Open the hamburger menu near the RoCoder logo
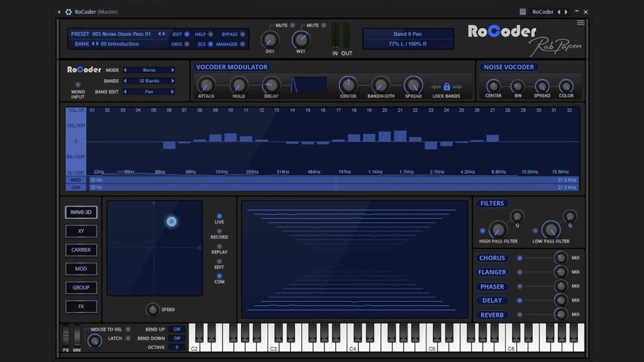 580,23
